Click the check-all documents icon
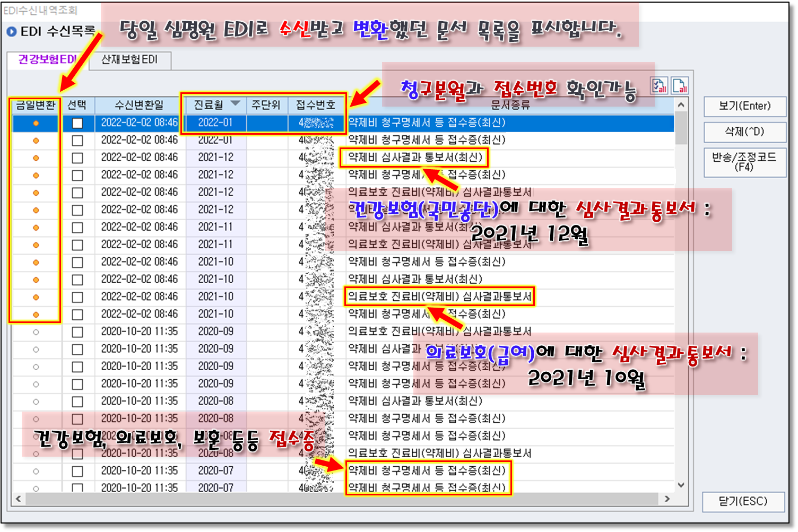This screenshot has height=532, width=798. [x=659, y=86]
